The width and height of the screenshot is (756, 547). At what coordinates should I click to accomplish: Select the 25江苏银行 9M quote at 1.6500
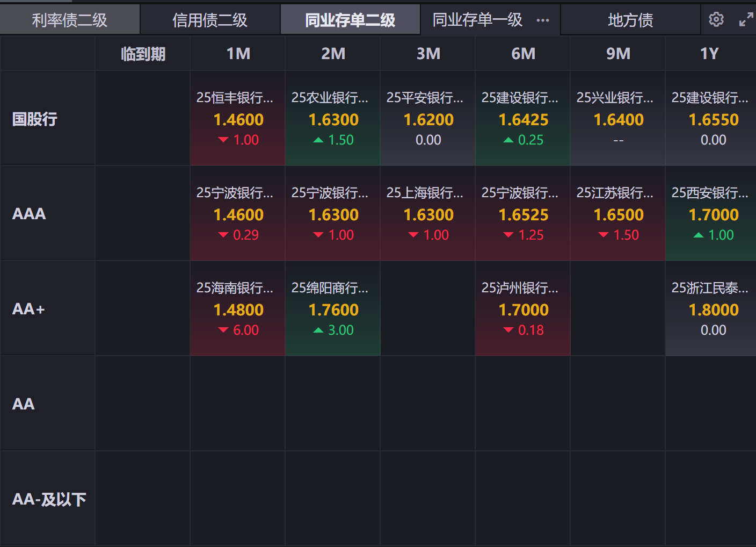[618, 214]
